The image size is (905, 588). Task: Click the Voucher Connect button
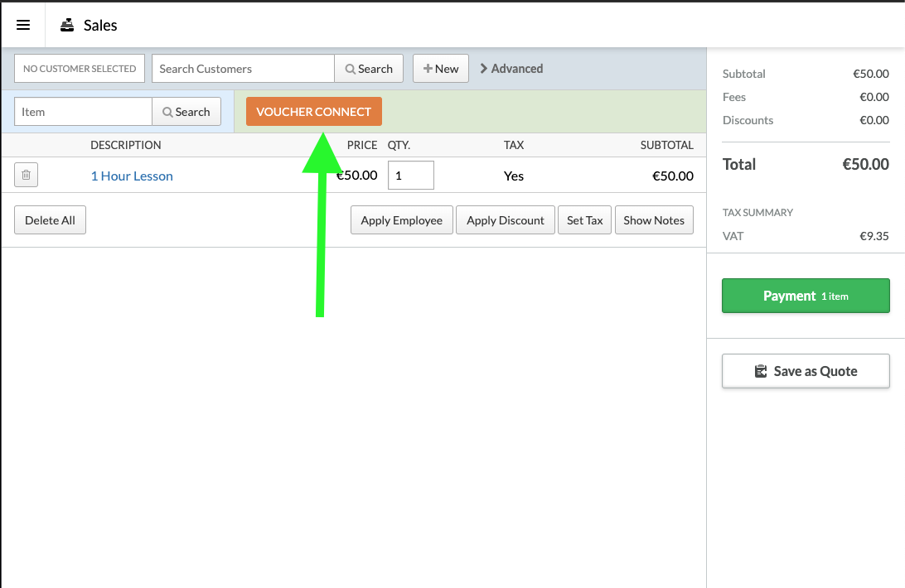(313, 112)
